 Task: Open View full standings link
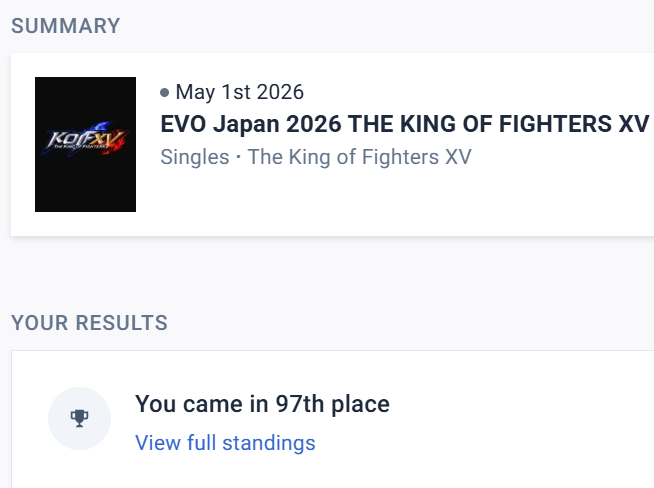pyautogui.click(x=225, y=443)
